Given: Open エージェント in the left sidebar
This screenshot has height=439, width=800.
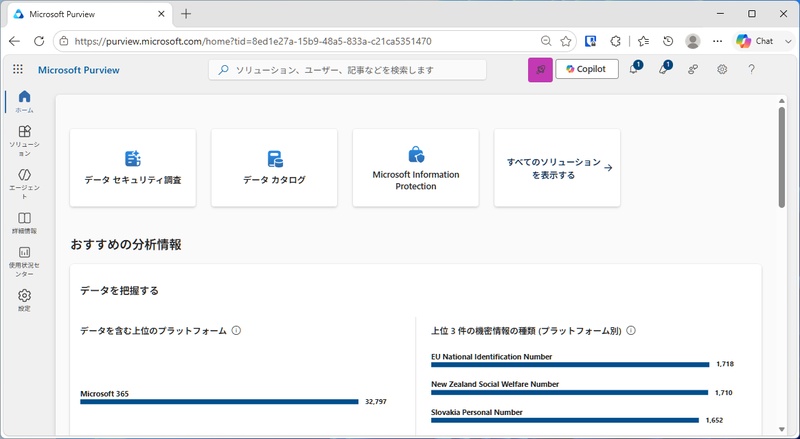Looking at the screenshot, I should click(24, 184).
